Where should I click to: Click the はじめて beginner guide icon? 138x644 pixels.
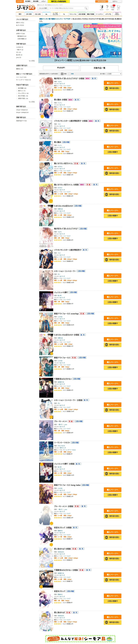[102, 8]
